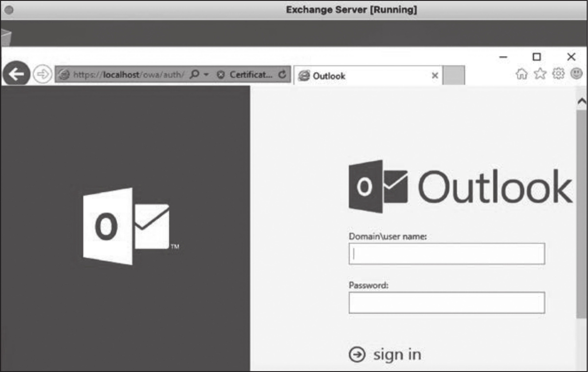Refresh the page with the reload icon

tap(282, 75)
